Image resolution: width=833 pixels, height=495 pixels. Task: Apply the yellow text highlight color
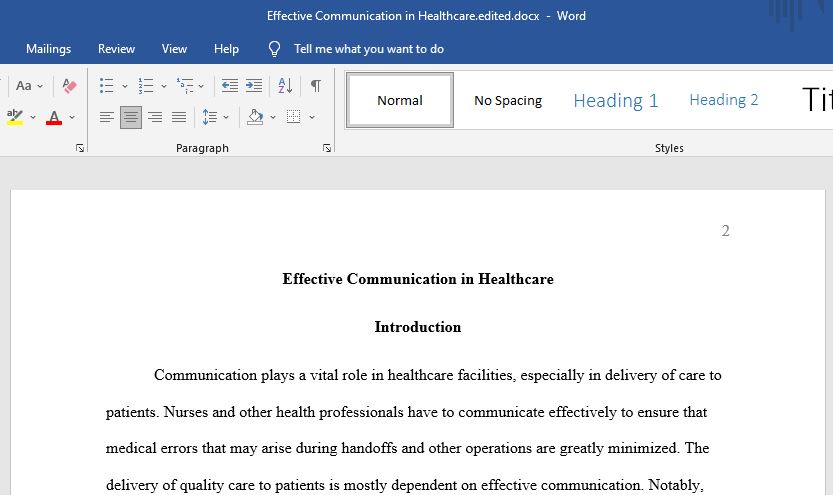click(x=15, y=117)
